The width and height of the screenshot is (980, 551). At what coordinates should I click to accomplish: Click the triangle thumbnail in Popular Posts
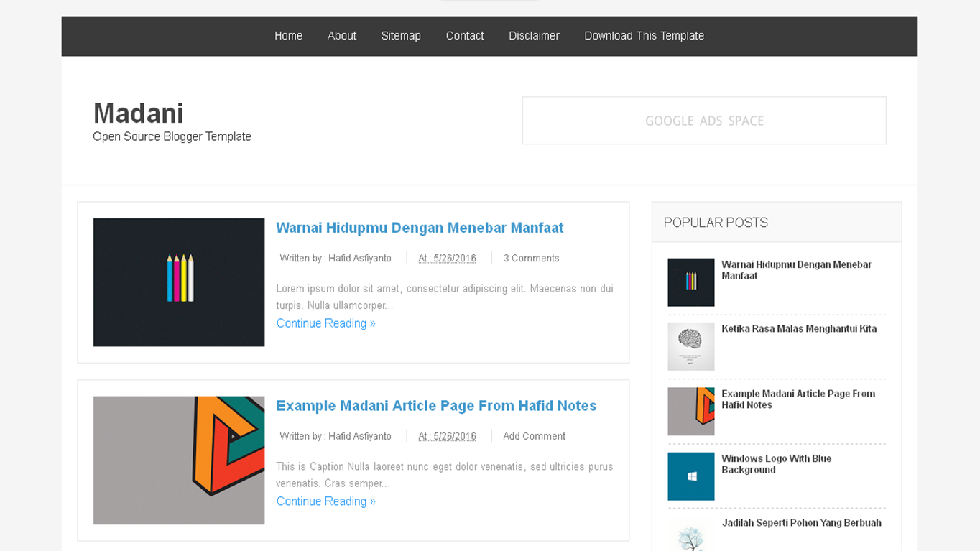pyautogui.click(x=690, y=412)
